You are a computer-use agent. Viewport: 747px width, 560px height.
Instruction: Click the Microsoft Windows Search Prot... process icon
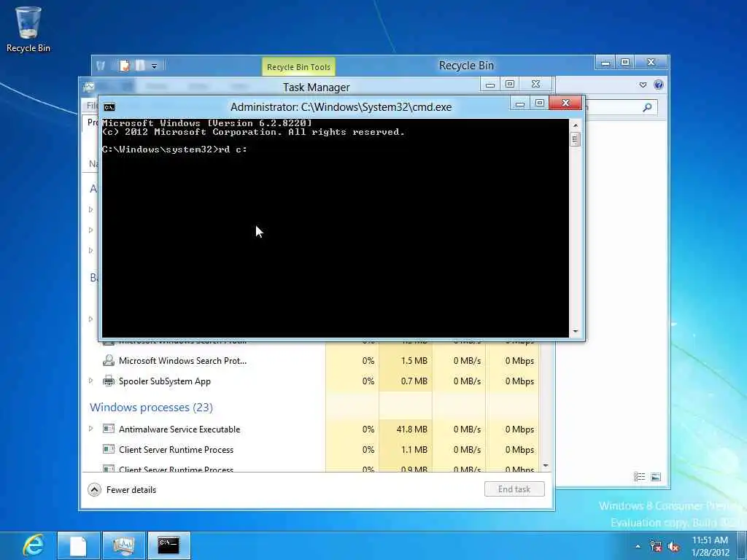(x=109, y=360)
